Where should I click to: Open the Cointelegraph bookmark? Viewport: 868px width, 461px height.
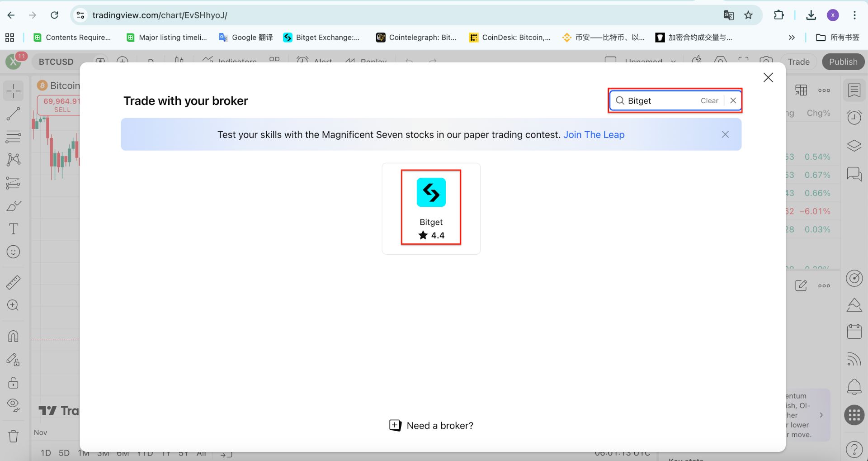(416, 37)
